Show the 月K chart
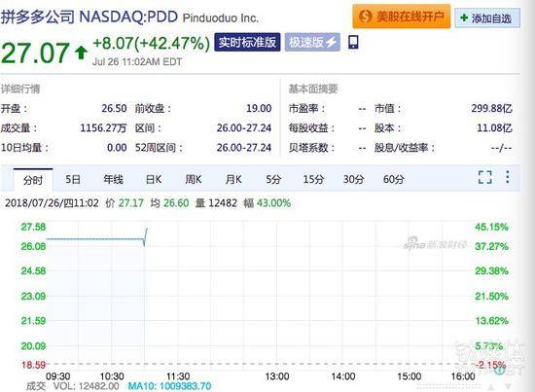Viewport: 535px width, 392px height. pyautogui.click(x=233, y=179)
